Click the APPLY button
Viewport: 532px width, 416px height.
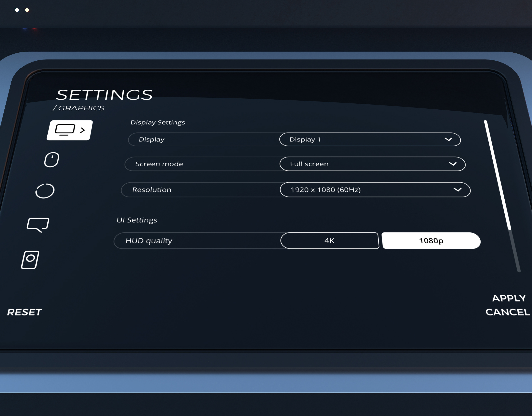click(509, 298)
